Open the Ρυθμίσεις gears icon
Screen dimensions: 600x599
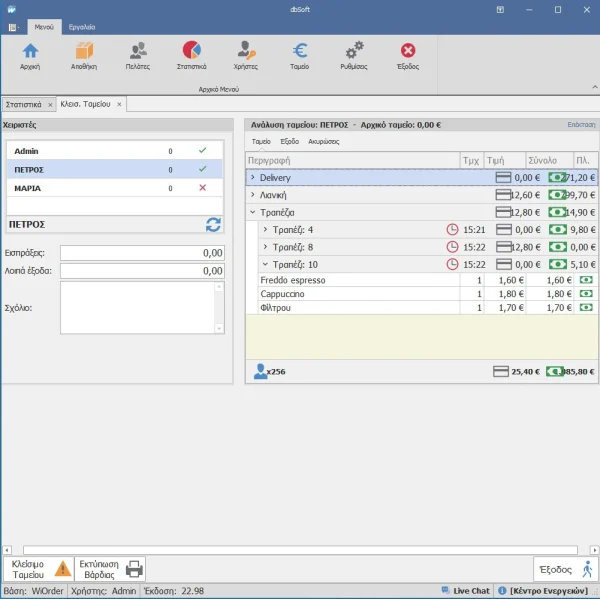[x=354, y=54]
